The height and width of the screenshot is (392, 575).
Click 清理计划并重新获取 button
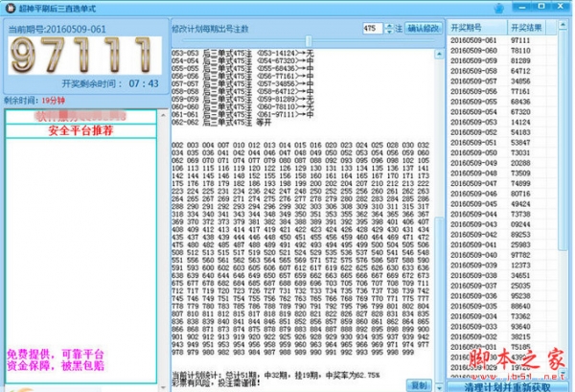click(x=507, y=387)
